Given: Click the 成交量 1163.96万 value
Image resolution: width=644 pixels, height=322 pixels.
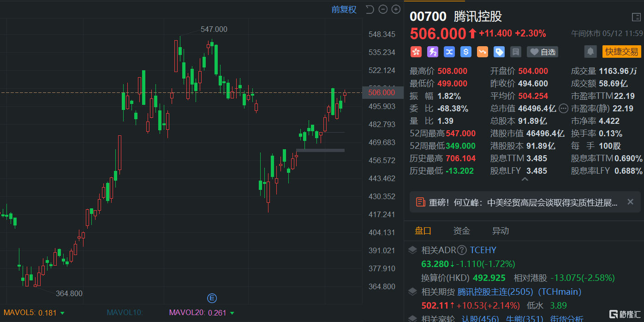Looking at the screenshot, I should tap(618, 71).
